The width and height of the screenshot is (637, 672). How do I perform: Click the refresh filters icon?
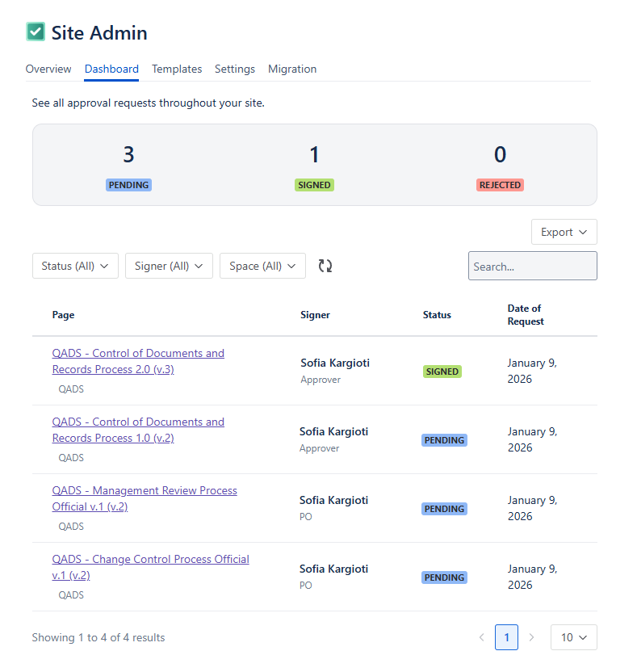(x=325, y=266)
